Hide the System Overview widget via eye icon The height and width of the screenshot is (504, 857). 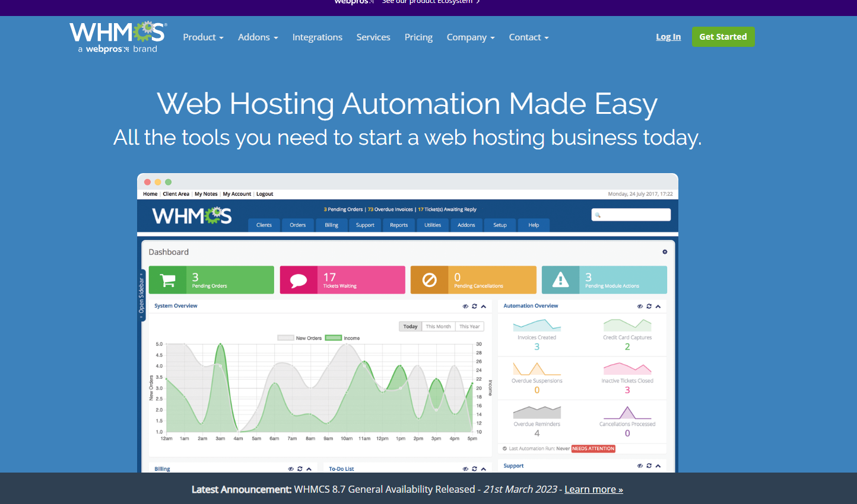tap(465, 307)
